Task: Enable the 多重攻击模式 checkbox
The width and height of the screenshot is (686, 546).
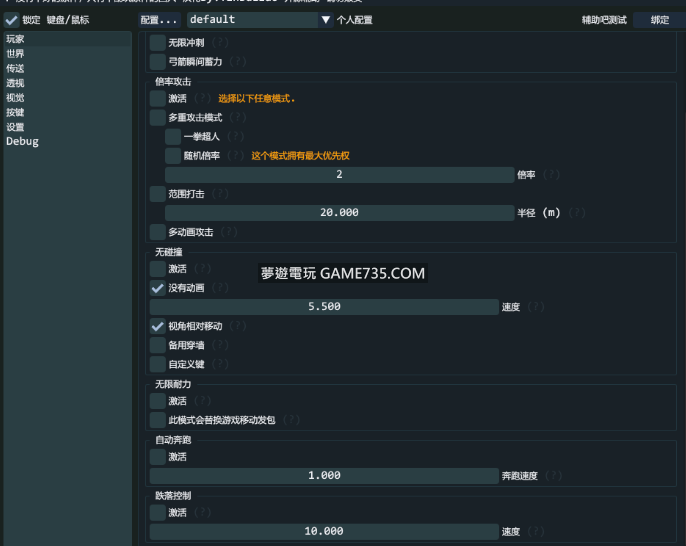Action: 158,118
